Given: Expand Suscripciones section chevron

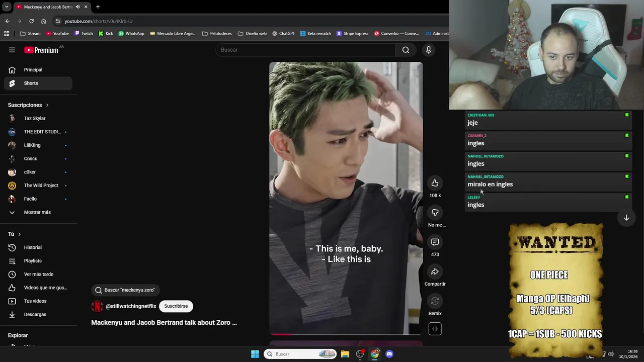Looking at the screenshot, I should tap(47, 105).
